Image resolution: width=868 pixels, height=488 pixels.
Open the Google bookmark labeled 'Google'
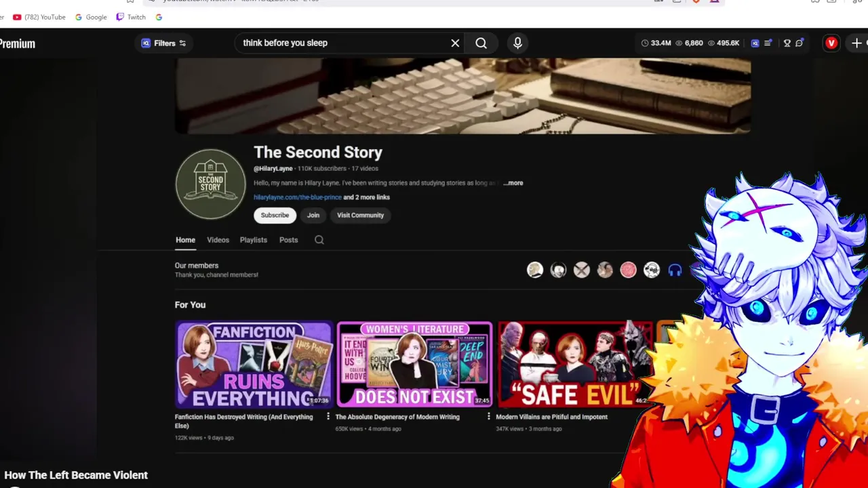click(91, 17)
